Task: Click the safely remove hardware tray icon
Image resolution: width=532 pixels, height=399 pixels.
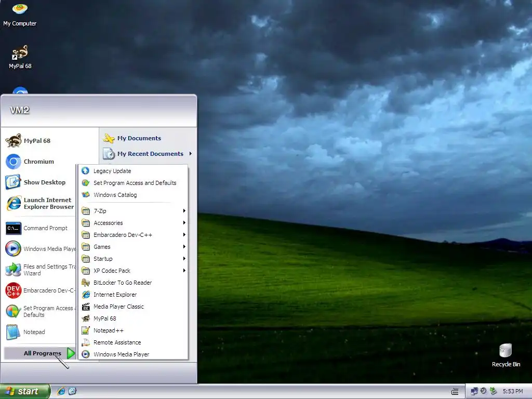Action: pyautogui.click(x=493, y=391)
